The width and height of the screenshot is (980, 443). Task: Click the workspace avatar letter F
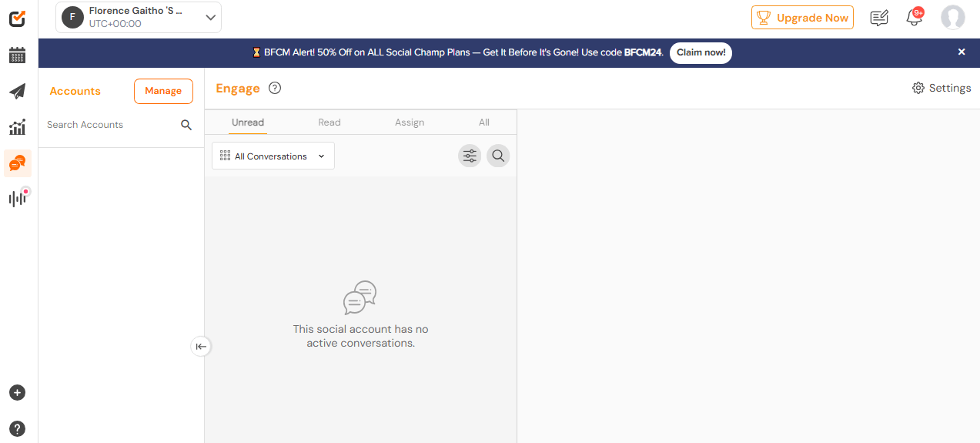pyautogui.click(x=72, y=17)
